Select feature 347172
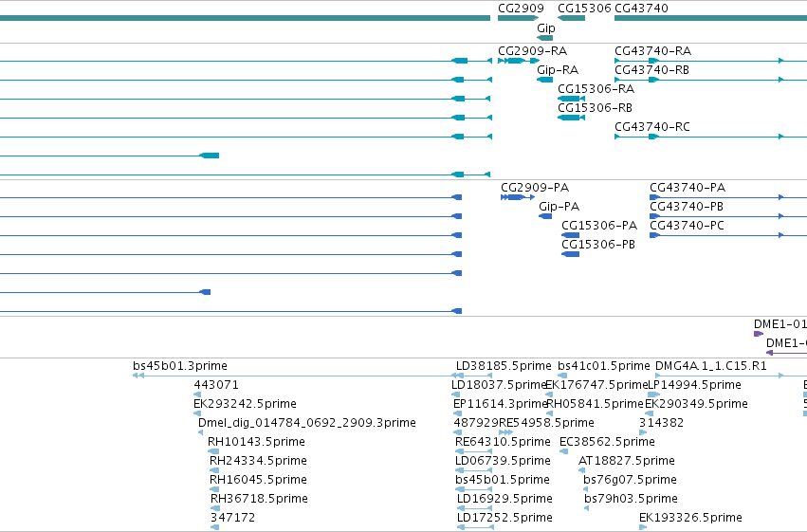This screenshot has height=532, width=807. (232, 518)
